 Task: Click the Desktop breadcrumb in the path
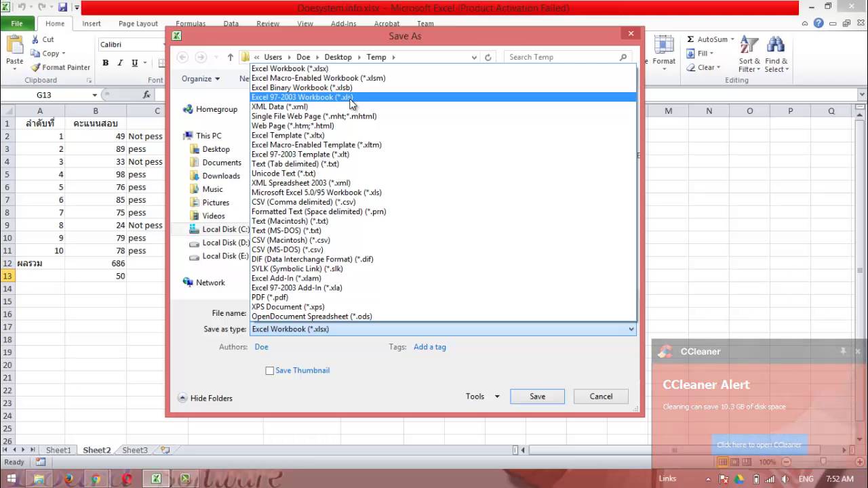coord(338,58)
